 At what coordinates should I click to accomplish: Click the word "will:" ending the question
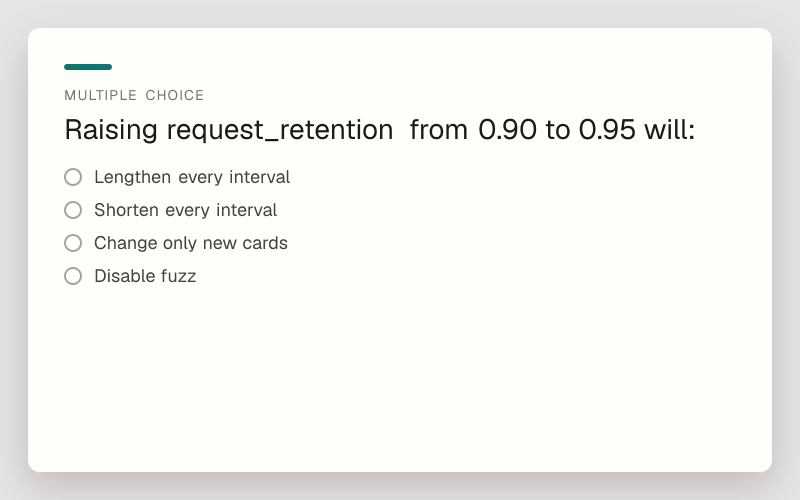tap(670, 130)
